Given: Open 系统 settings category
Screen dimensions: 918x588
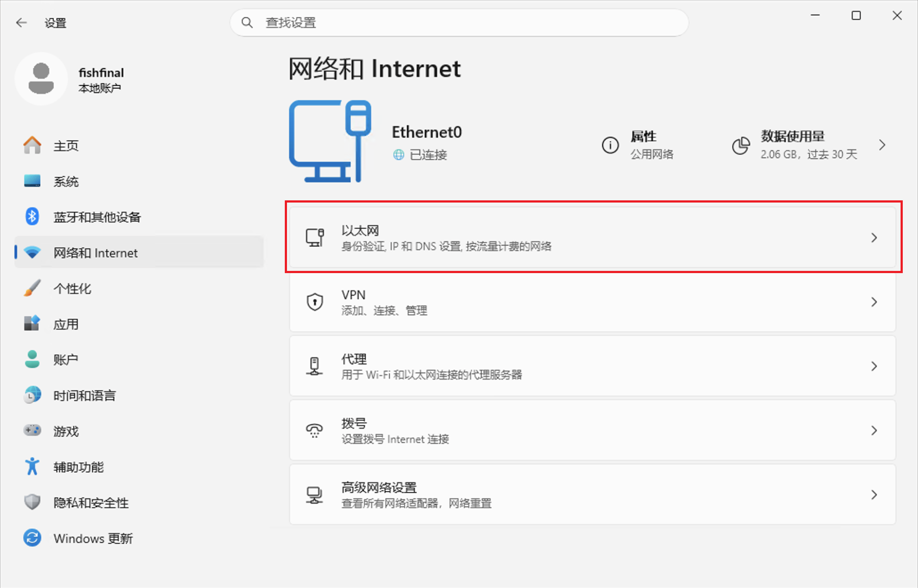Looking at the screenshot, I should (139, 181).
